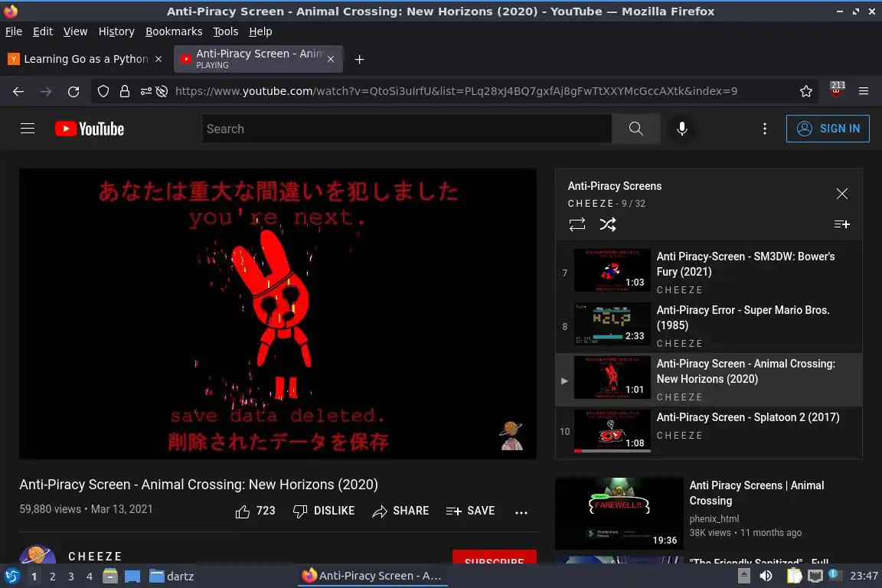Open the Help menu
Image resolution: width=882 pixels, height=588 pixels.
coord(260,31)
